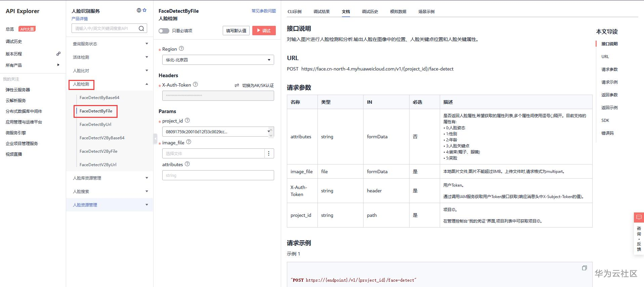The height and width of the screenshot is (287, 644).
Task: Switch to the CLI示例 tab
Action: tap(295, 11)
